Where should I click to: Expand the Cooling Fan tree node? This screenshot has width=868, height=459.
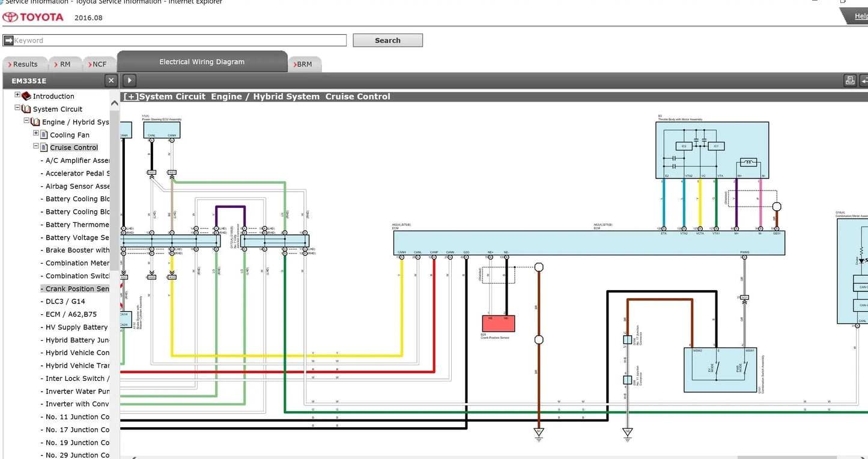[36, 133]
